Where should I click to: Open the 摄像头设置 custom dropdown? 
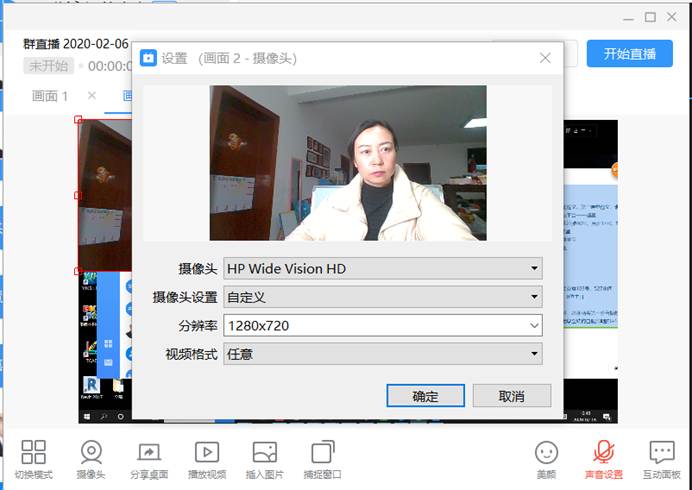click(383, 297)
